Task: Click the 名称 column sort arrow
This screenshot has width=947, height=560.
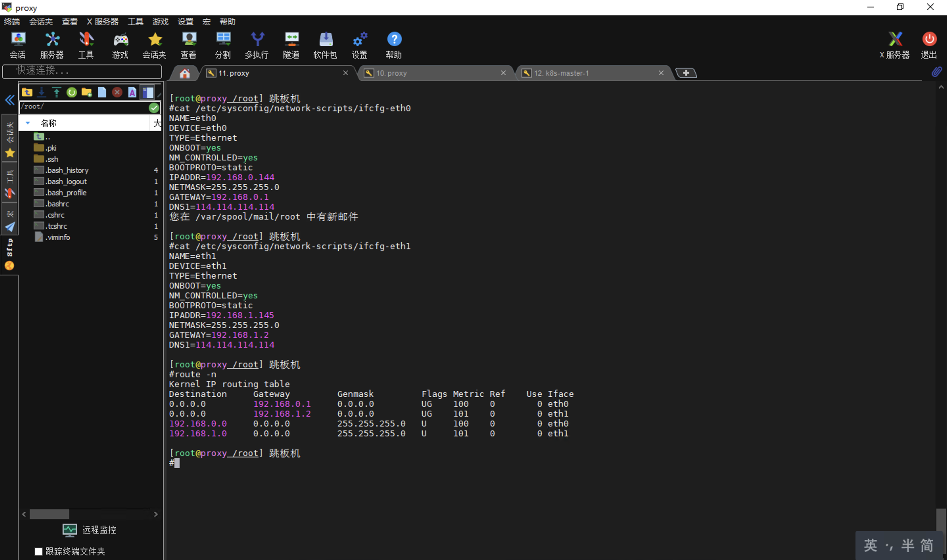Action: click(28, 123)
